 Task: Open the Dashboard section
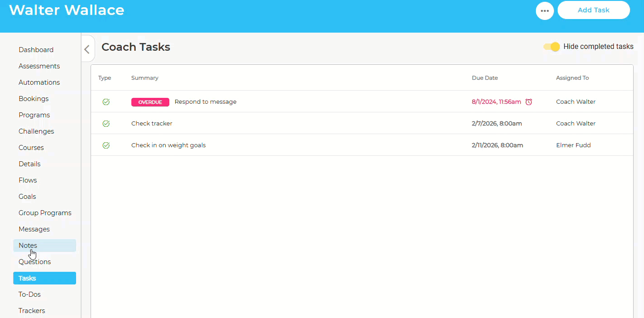pos(36,50)
